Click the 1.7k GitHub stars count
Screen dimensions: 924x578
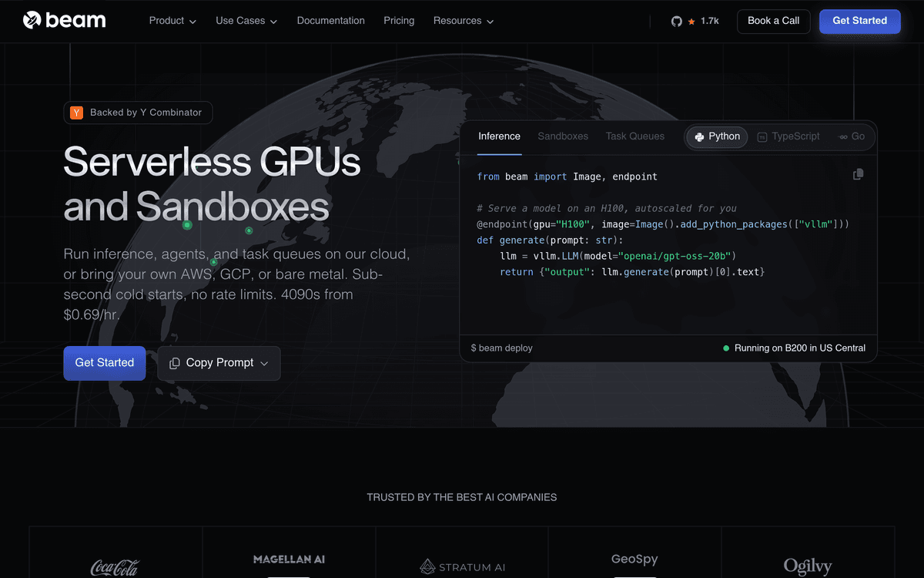[709, 22]
